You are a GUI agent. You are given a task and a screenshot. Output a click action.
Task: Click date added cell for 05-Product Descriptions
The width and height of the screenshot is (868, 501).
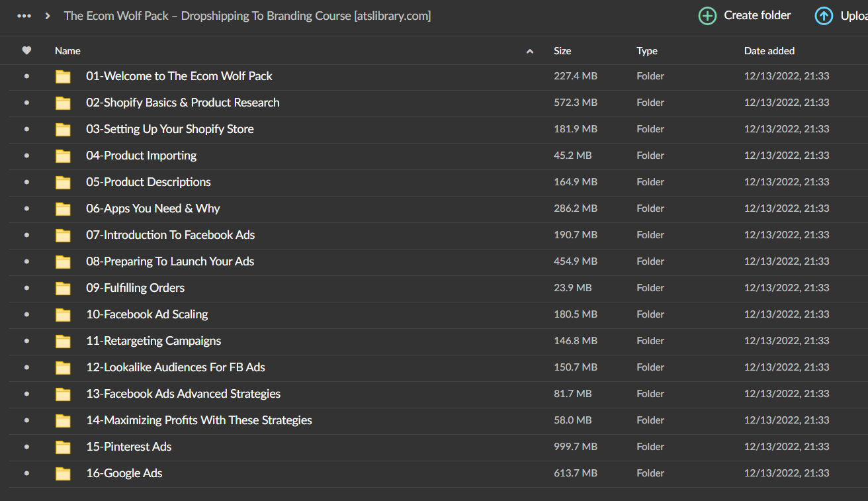tap(787, 182)
